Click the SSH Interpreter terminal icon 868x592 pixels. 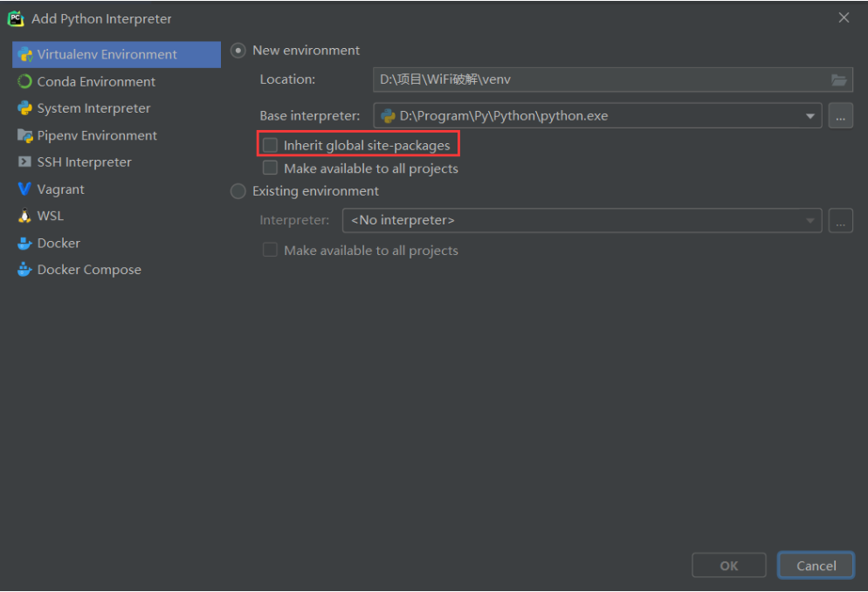point(25,162)
